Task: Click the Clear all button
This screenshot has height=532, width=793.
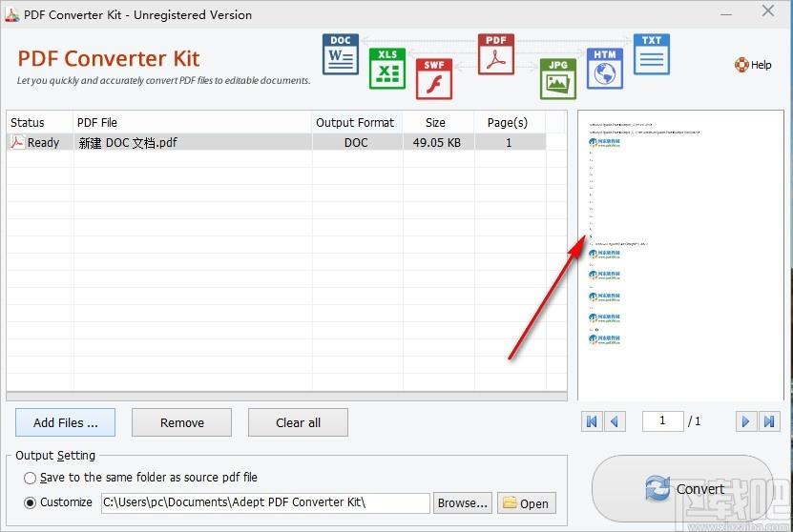Action: click(x=298, y=422)
